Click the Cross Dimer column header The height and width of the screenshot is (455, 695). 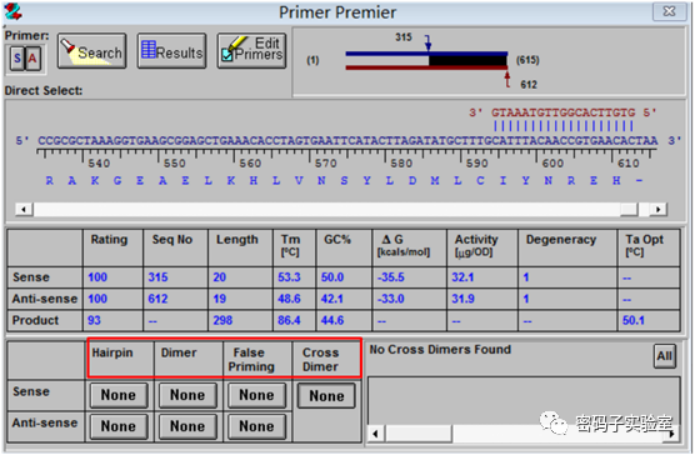tap(320, 360)
